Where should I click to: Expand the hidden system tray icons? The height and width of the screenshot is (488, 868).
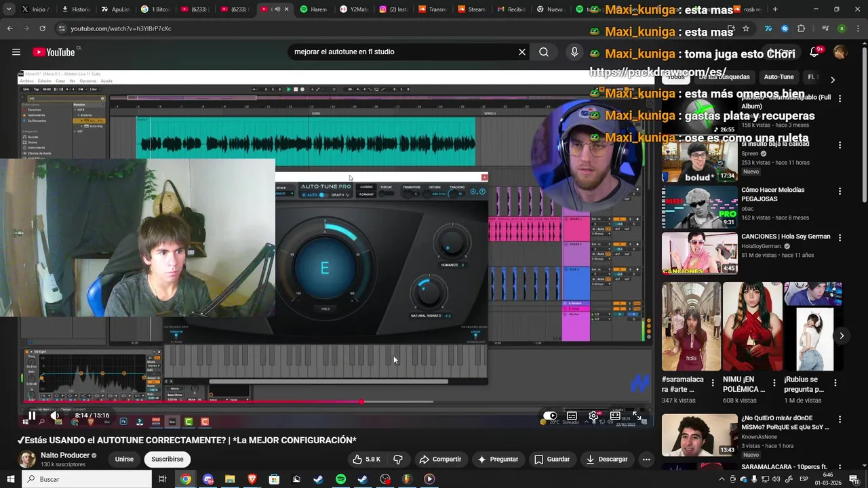722,479
